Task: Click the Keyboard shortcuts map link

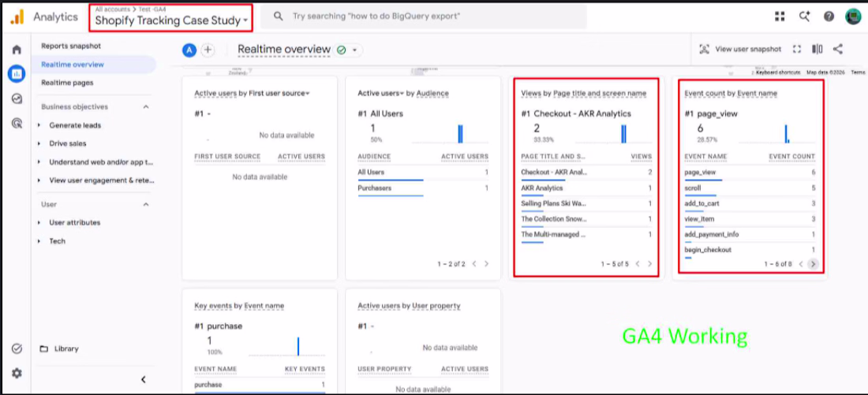Action: coord(778,73)
